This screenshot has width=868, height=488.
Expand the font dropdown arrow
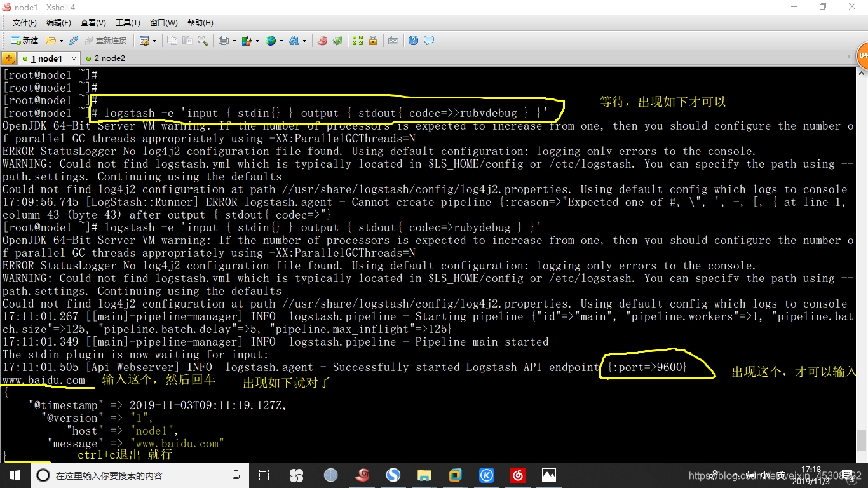coord(305,41)
